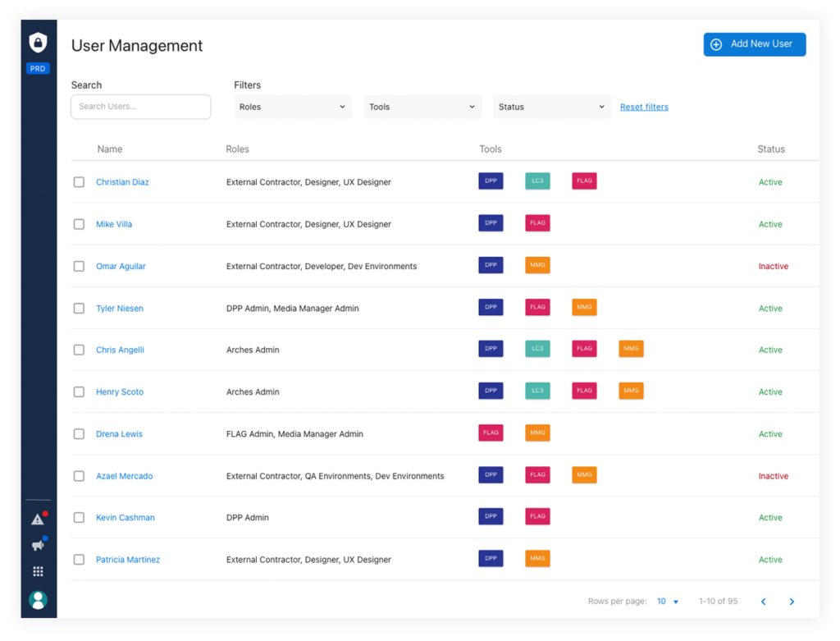Check the Patricia Martinez row checkbox
Viewport: 840px width, 641px height.
click(x=79, y=560)
